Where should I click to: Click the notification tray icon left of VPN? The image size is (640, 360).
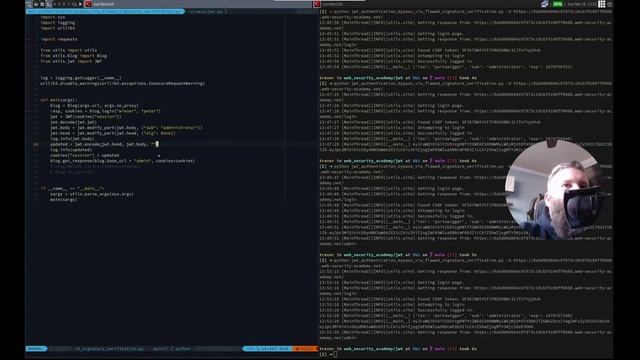click(x=544, y=4)
